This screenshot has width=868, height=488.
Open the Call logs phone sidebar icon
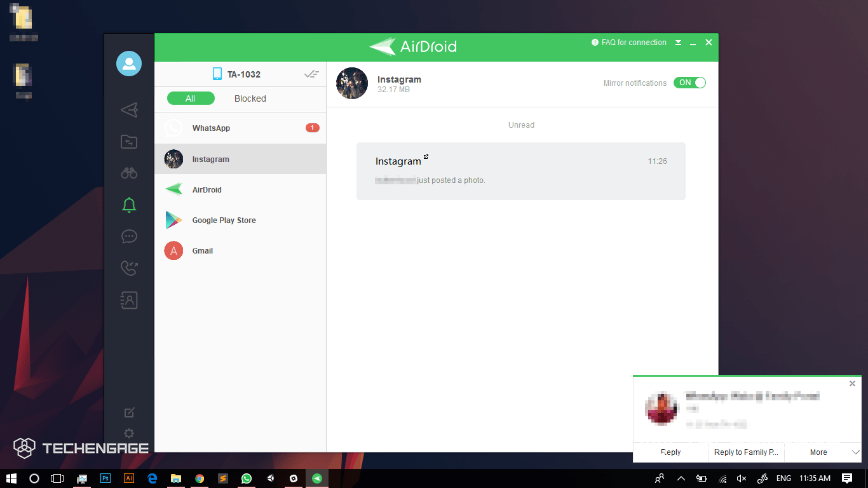[129, 268]
